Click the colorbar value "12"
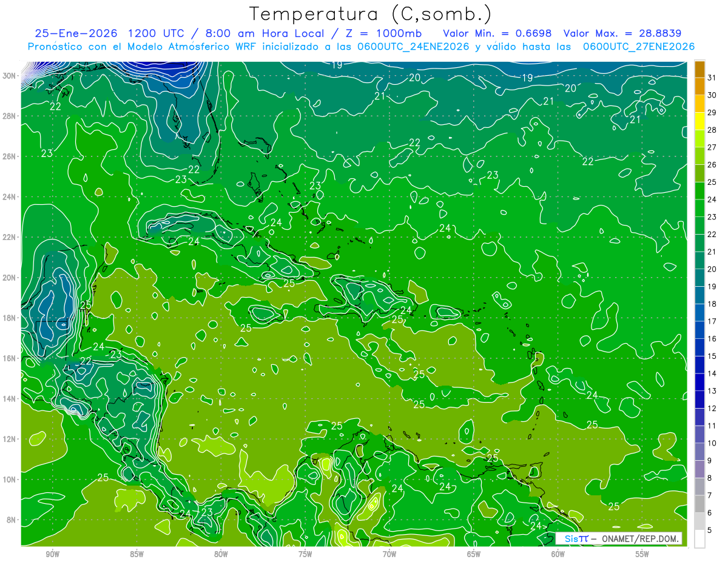This screenshot has height=562, width=728. tap(712, 409)
